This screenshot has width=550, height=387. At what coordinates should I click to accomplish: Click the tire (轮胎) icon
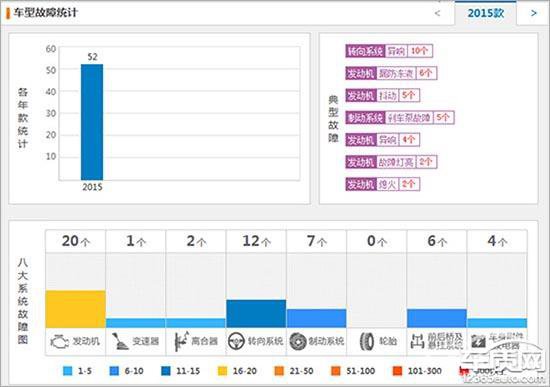[x=367, y=341]
